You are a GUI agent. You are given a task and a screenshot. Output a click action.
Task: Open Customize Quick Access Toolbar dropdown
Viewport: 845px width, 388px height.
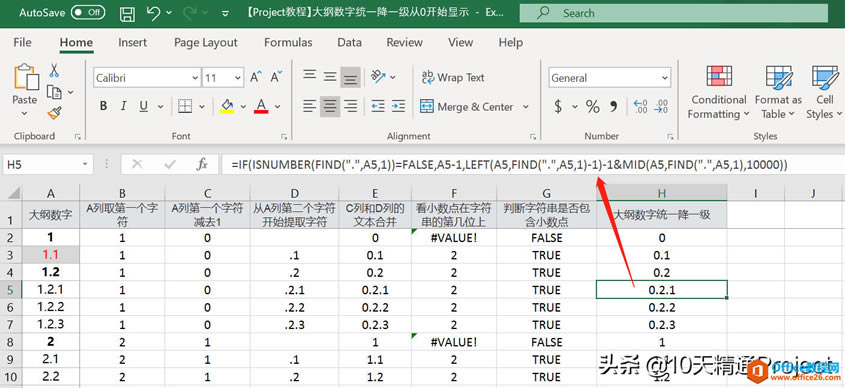[x=225, y=13]
